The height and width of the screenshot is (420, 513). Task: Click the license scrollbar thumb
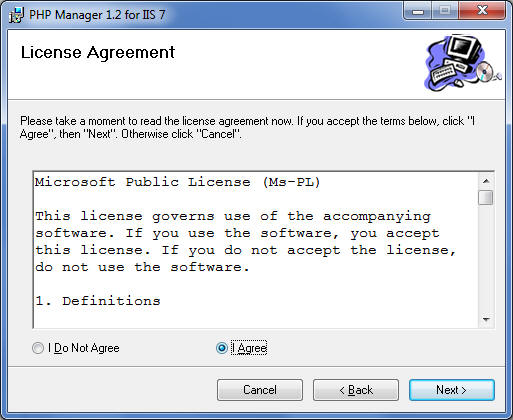(486, 197)
